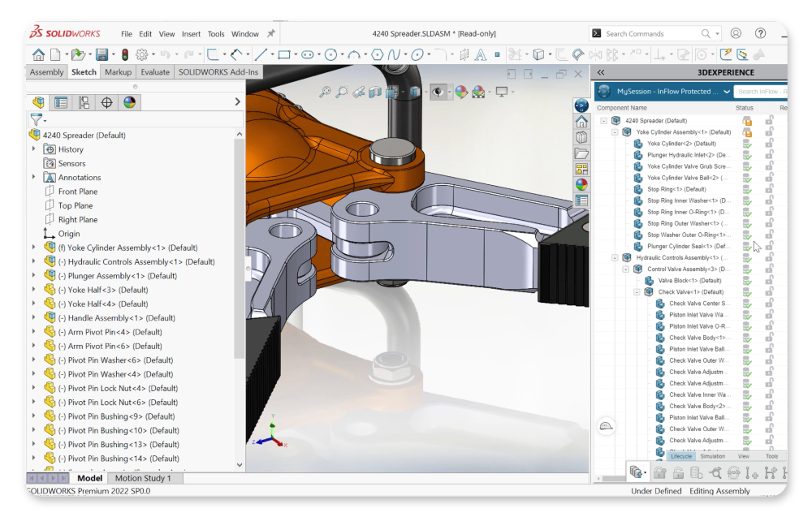Toggle the lock icon for the Yoke Cylinder<2> row
Image resolution: width=812 pixels, height=517 pixels.
(770, 144)
